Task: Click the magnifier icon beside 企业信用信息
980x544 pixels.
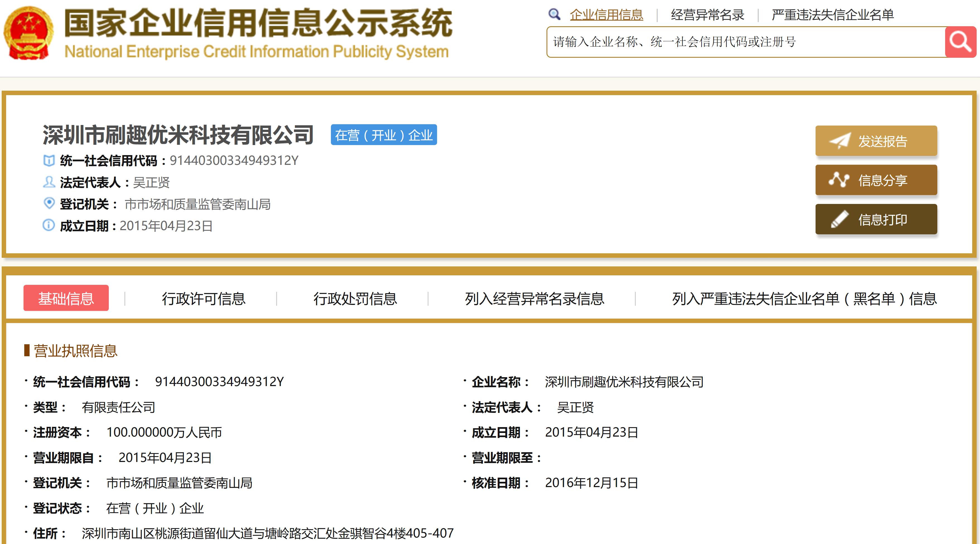Action: [x=554, y=15]
